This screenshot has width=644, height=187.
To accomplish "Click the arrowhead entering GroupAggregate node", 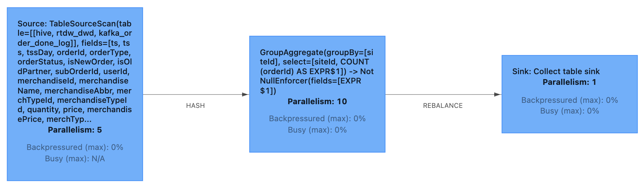I will click(245, 95).
